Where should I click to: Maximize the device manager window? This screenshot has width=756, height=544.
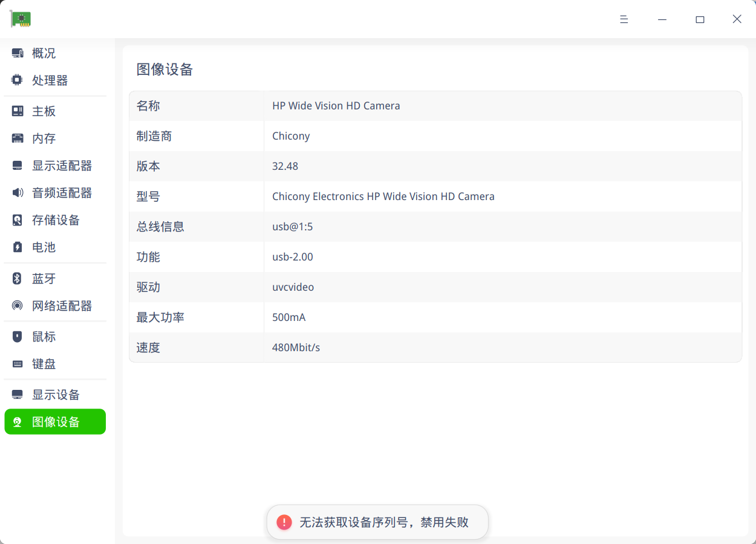pyautogui.click(x=700, y=19)
